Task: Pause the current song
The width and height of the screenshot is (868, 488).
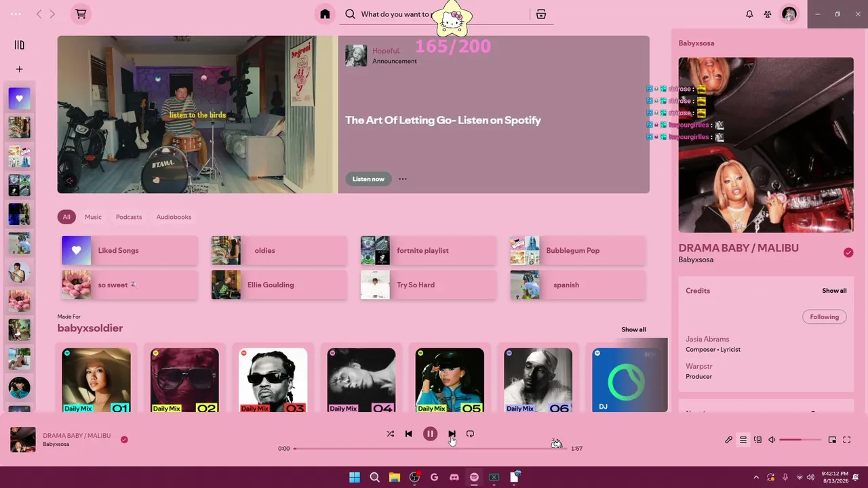Action: click(430, 434)
